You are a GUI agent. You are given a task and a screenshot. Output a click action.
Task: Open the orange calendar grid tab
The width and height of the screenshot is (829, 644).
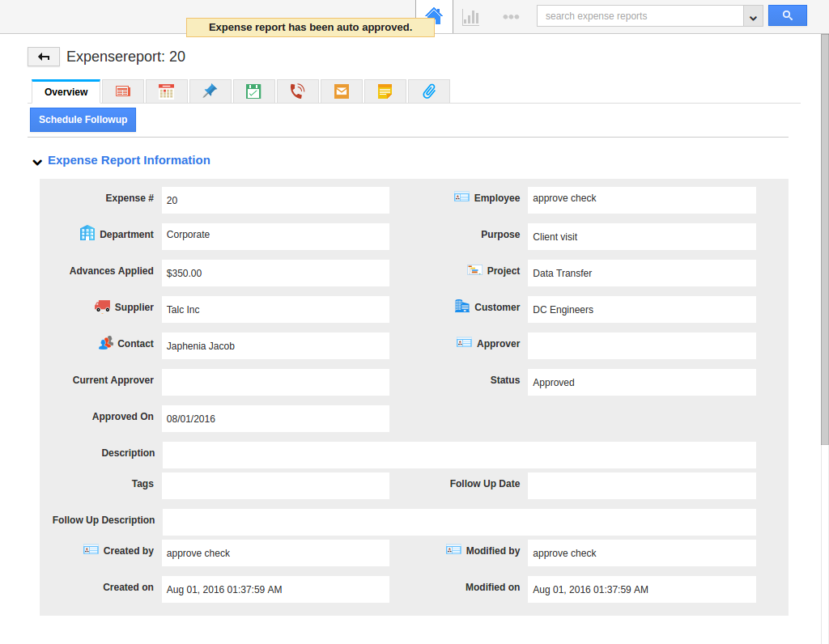[166, 91]
